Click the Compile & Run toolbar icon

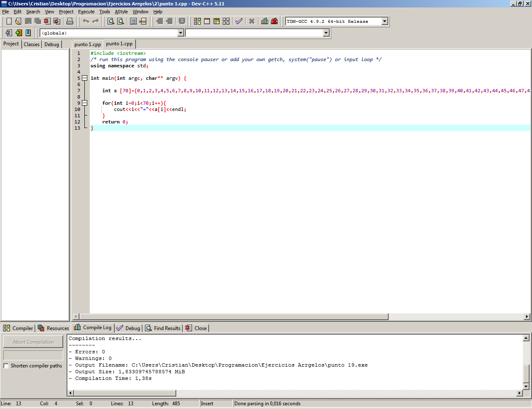click(217, 21)
